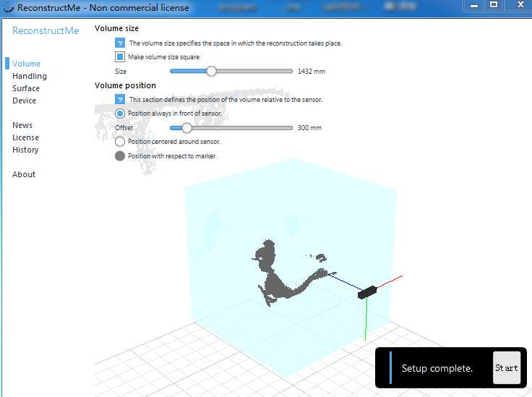Click the ReconstructMe logo link
Screen dimensions: 532x397
46,30
